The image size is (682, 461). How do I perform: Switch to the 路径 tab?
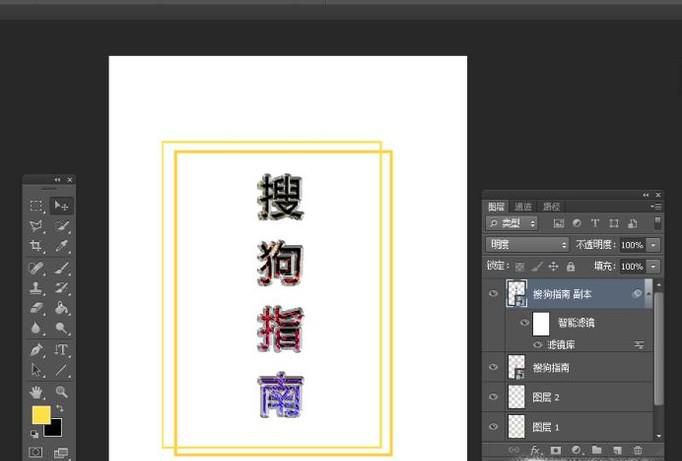pos(551,207)
